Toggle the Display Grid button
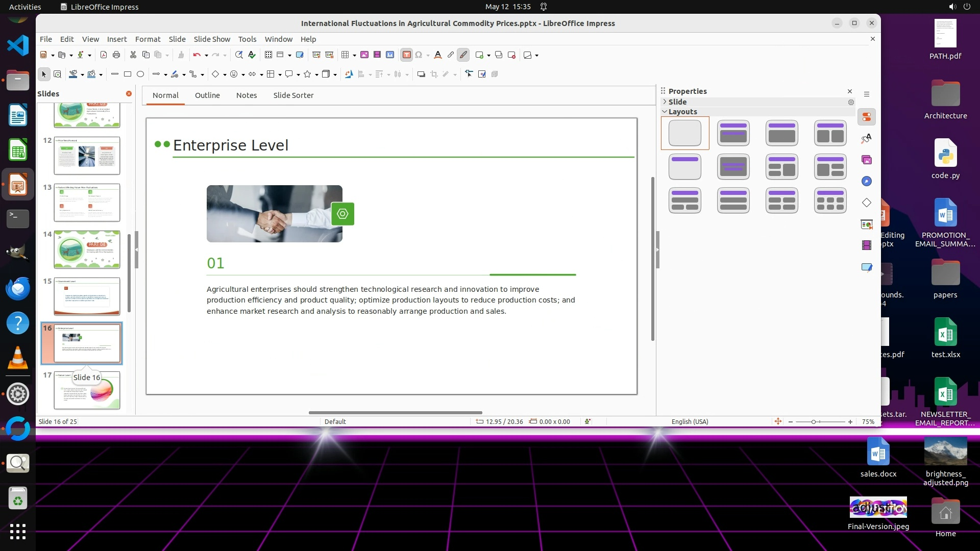 click(x=268, y=55)
